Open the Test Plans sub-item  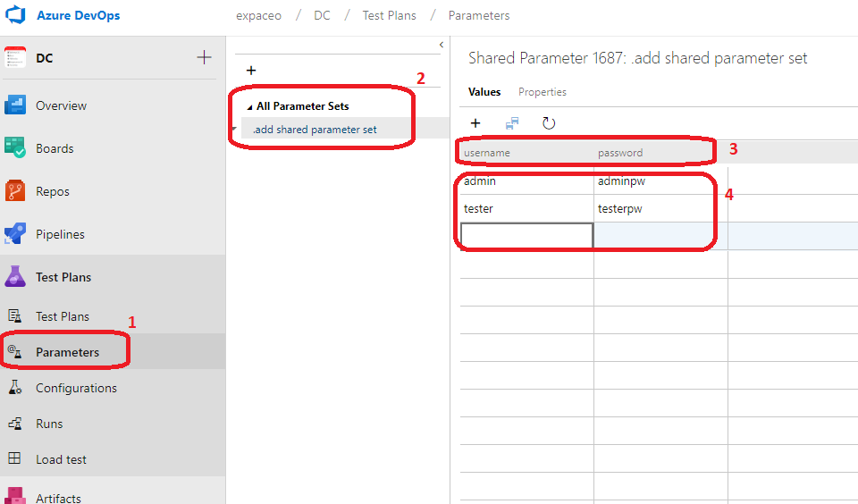pos(63,316)
